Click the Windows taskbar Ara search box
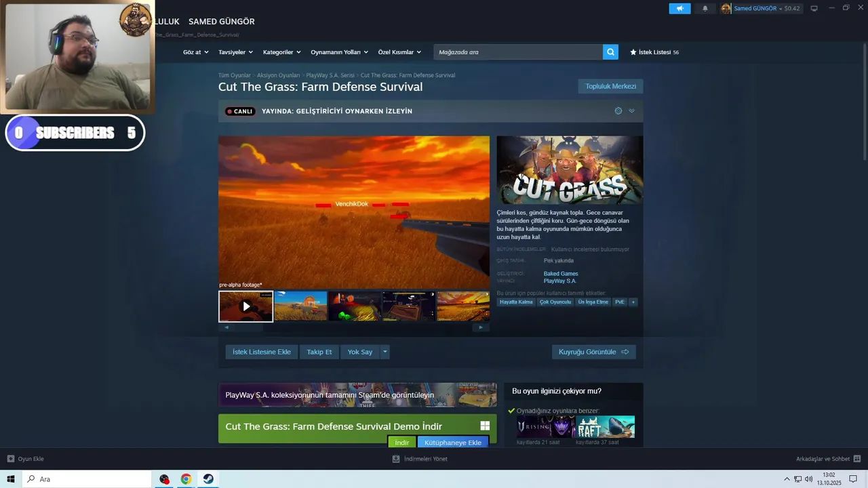 click(87, 479)
